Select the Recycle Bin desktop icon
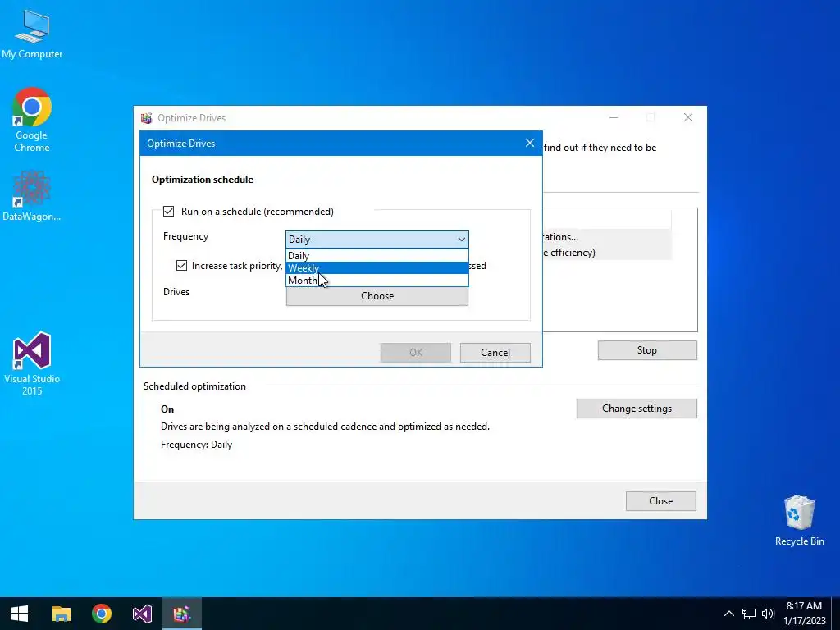This screenshot has height=630, width=840. [799, 520]
